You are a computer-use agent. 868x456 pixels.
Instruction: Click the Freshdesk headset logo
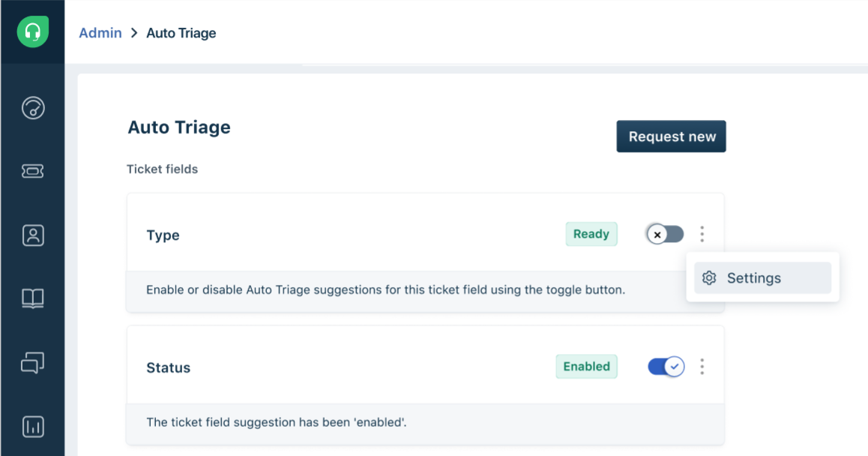point(32,32)
